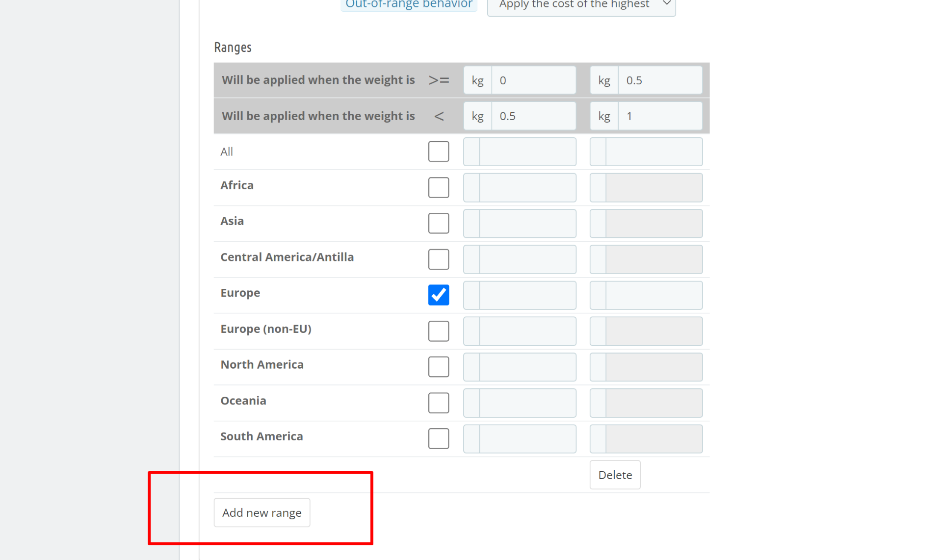Click the Out-of-range behavior label link
Viewport: 942px width, 560px height.
tap(409, 4)
